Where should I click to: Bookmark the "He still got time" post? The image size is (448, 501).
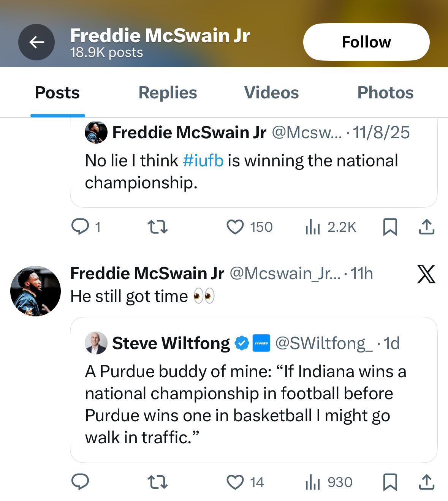tap(390, 482)
